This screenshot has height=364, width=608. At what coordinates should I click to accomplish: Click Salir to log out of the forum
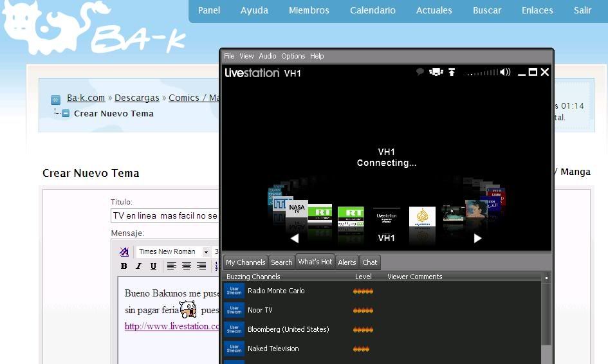[x=582, y=10]
